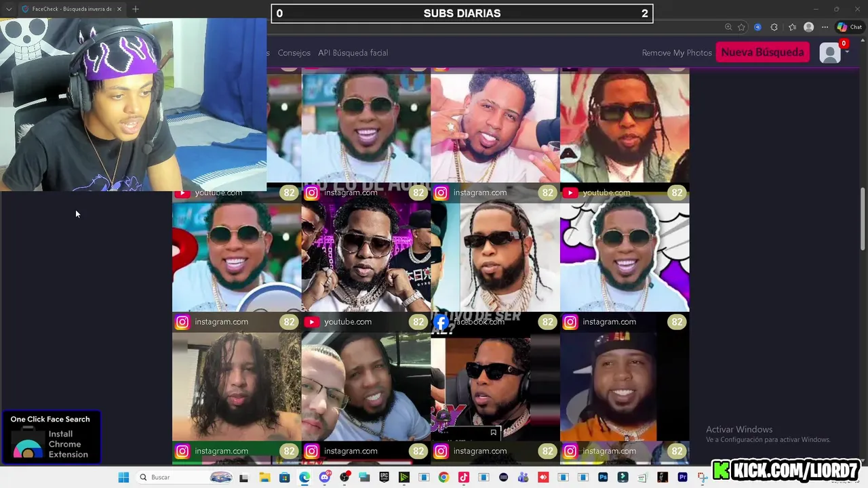
Task: Open the Favorites list icon
Action: click(x=792, y=27)
